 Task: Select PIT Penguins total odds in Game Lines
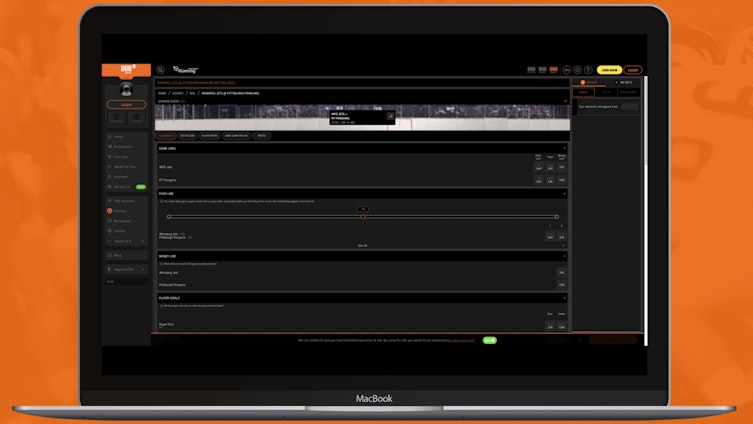[550, 181]
